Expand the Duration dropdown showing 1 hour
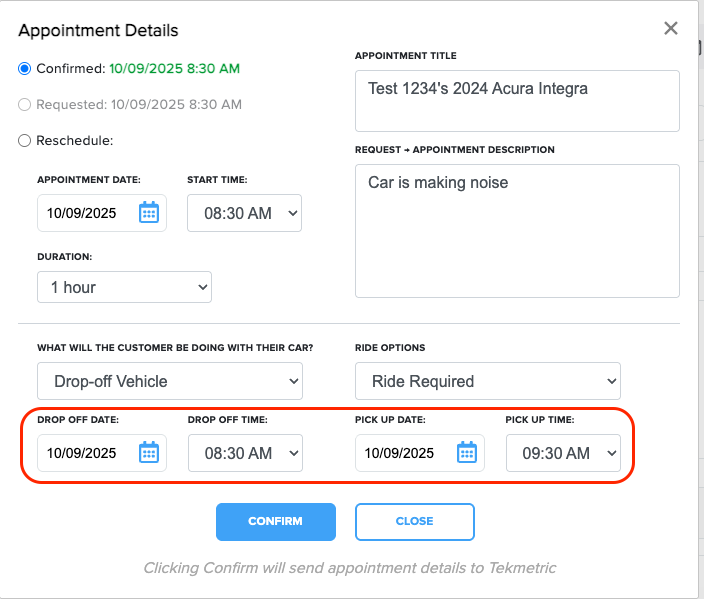 [x=124, y=287]
